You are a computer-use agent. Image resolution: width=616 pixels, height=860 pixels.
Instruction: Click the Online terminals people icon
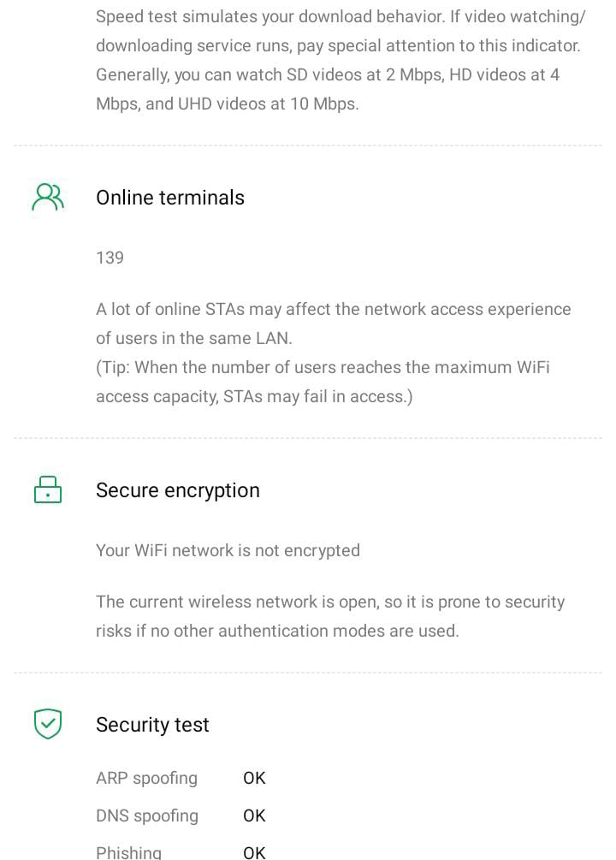[48, 198]
